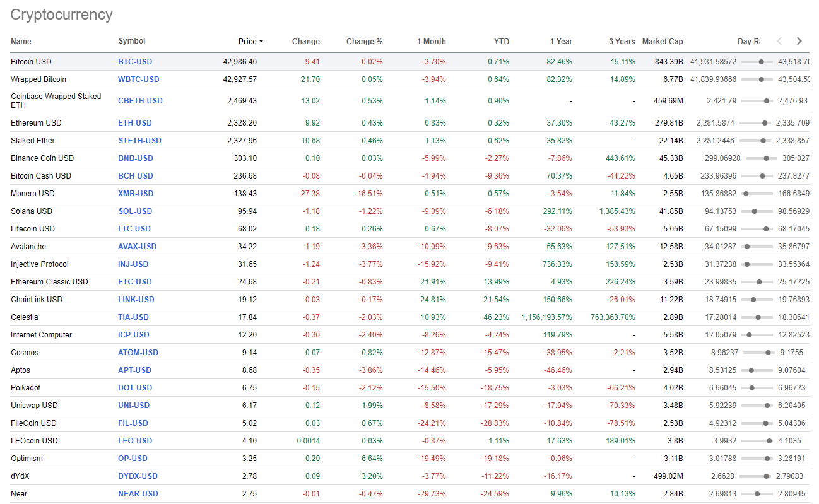Sort by the 1 Month column header
The image size is (819, 504).
432,42
